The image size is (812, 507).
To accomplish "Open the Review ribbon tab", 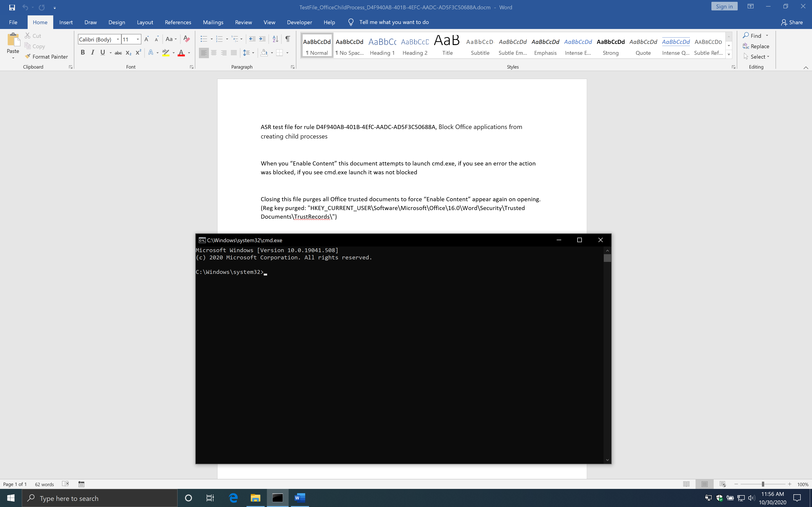I will (243, 22).
